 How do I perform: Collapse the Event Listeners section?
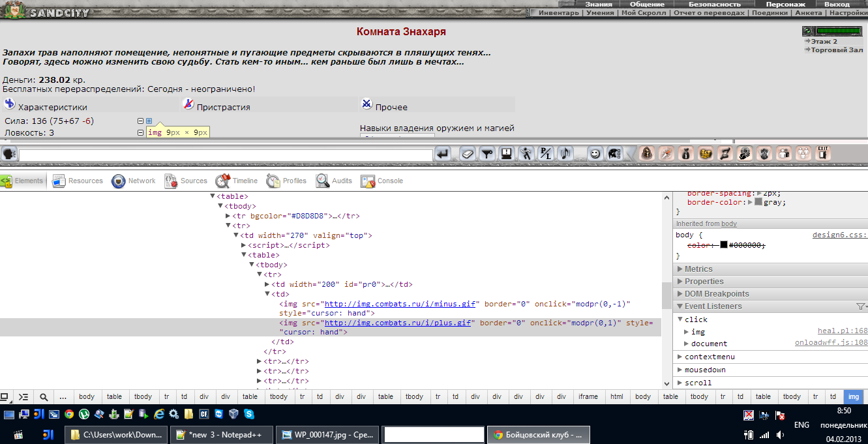pyautogui.click(x=770, y=306)
